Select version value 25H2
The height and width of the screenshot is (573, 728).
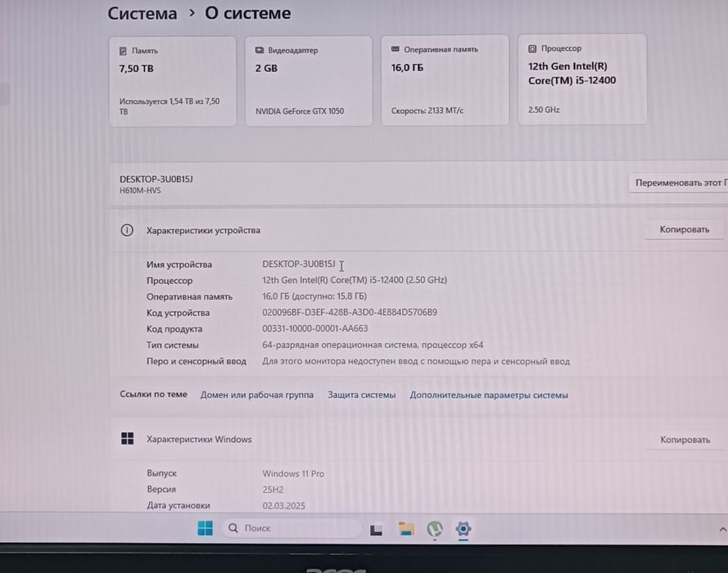(273, 490)
